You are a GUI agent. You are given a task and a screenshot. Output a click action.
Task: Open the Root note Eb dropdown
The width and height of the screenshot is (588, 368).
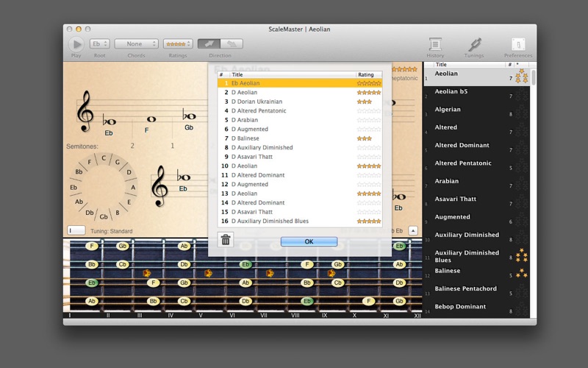click(x=100, y=44)
